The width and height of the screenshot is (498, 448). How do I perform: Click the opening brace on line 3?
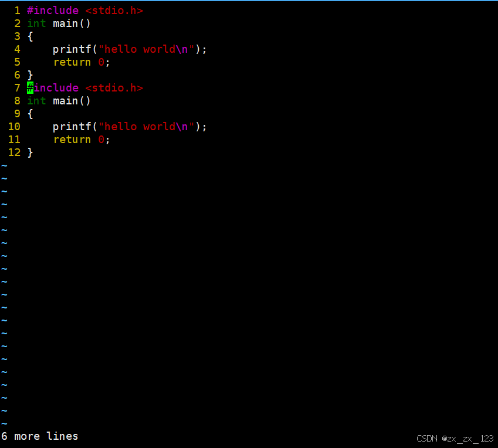tap(30, 36)
